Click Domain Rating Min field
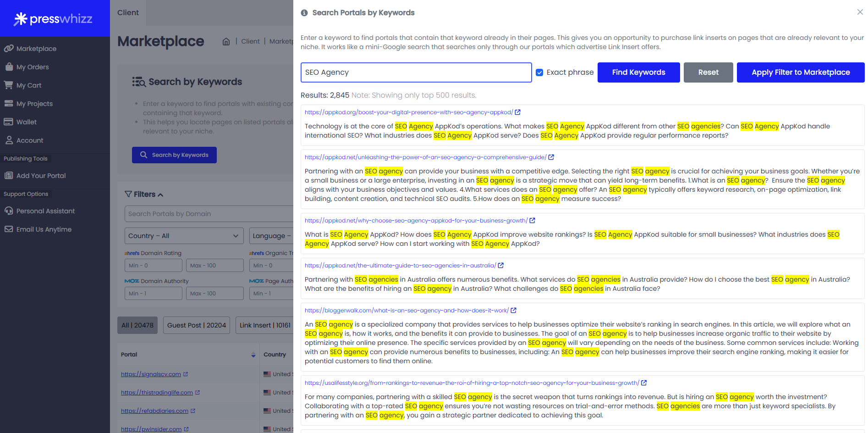868x433 pixels. click(x=153, y=265)
